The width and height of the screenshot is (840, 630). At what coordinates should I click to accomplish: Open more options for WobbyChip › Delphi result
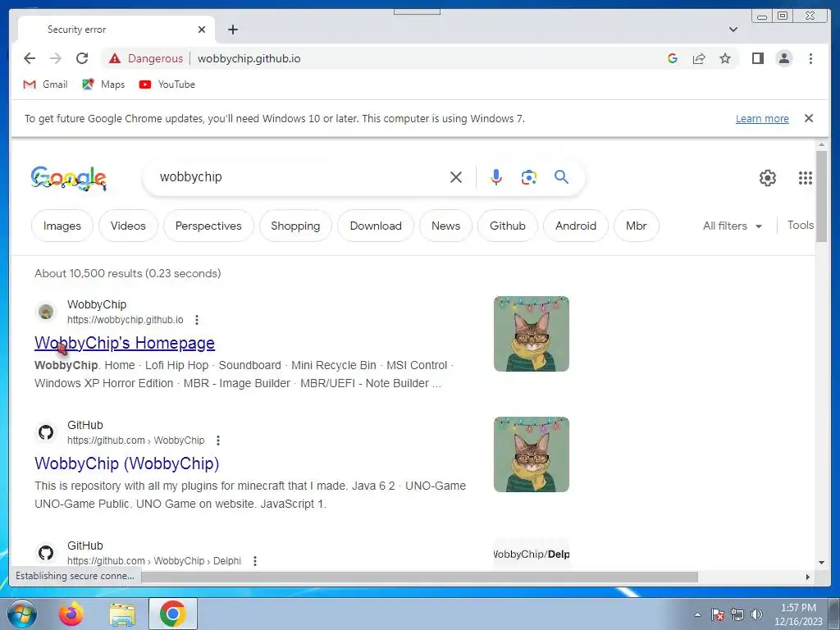(x=255, y=561)
